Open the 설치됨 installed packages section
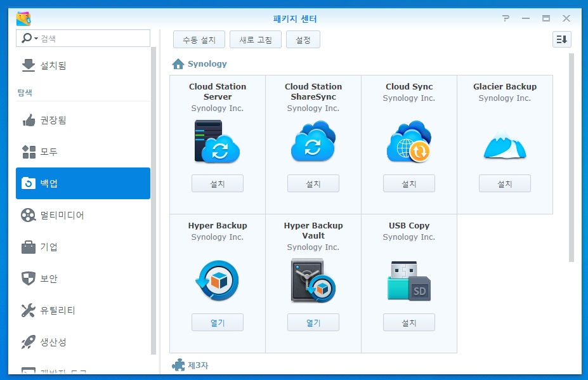This screenshot has width=588, height=380. [83, 65]
